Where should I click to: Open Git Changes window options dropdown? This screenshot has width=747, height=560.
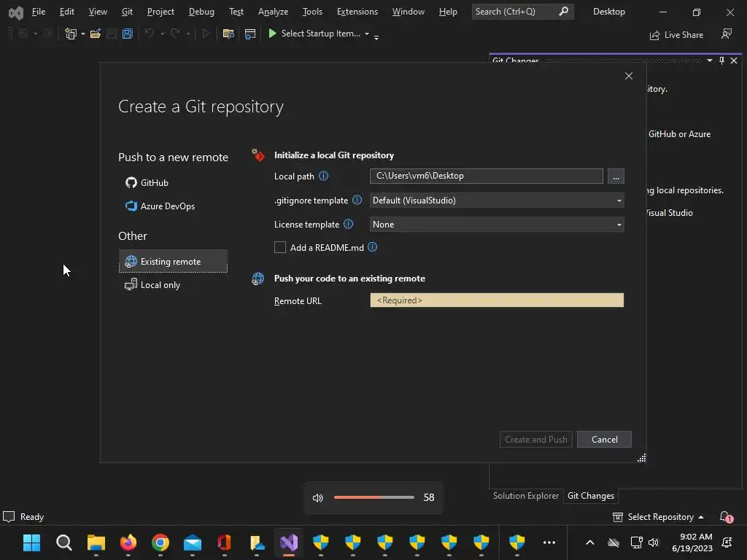(x=710, y=61)
